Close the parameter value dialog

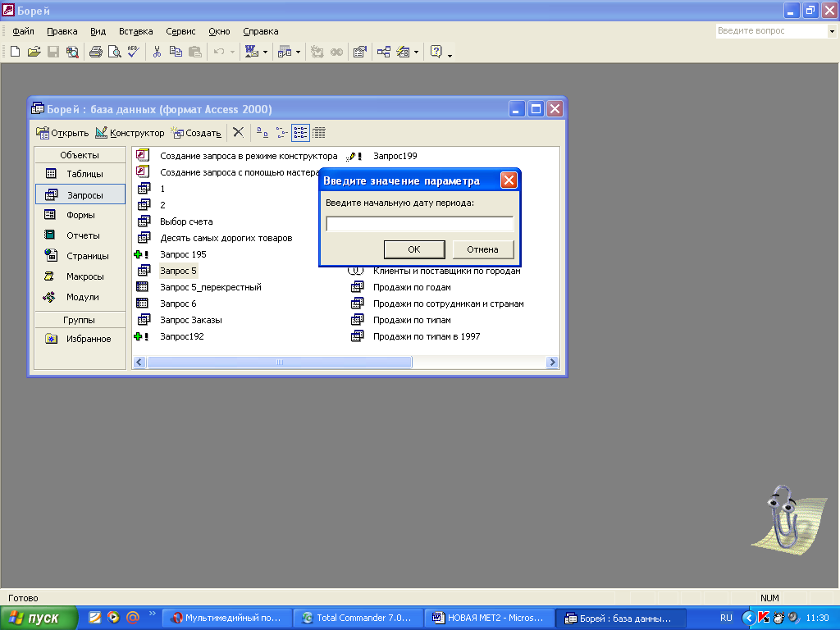click(509, 180)
